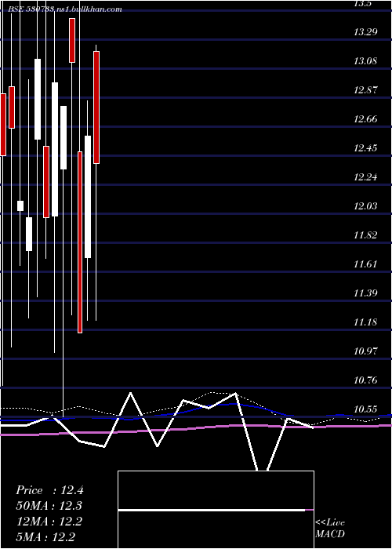Click the 10.55 price axis label
Screen dimensions: 392x549
point(365,409)
